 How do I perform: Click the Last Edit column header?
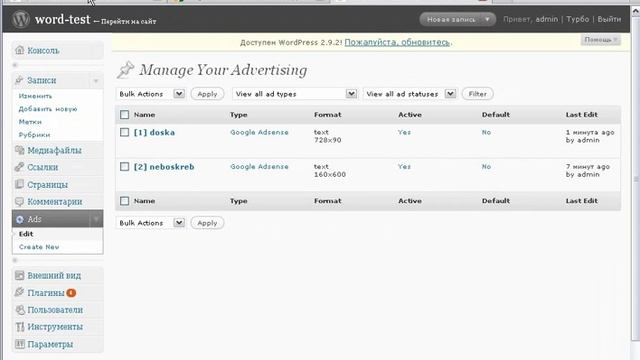coord(582,115)
